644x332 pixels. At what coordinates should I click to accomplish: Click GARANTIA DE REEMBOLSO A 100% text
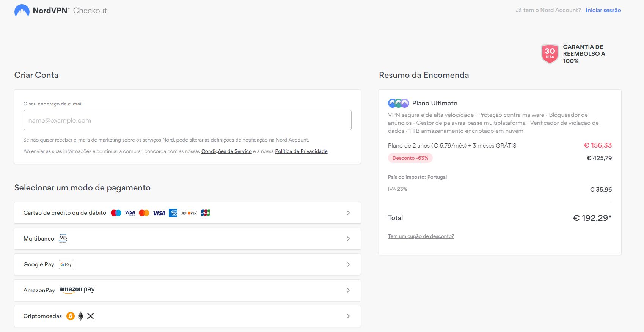[x=584, y=54]
